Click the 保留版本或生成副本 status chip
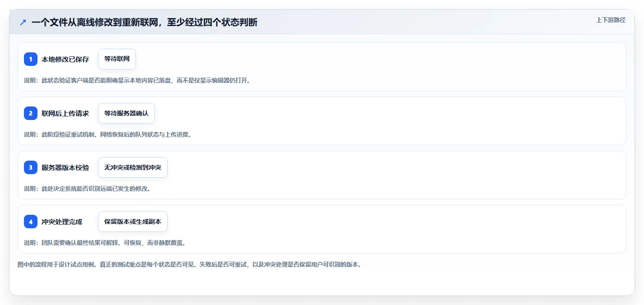The image size is (644, 305). [133, 222]
